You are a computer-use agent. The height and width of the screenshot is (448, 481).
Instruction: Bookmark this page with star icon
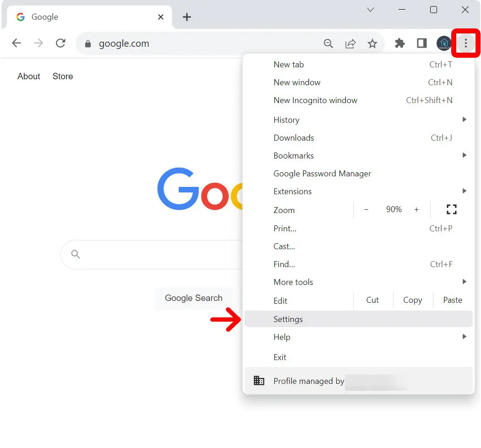point(372,44)
